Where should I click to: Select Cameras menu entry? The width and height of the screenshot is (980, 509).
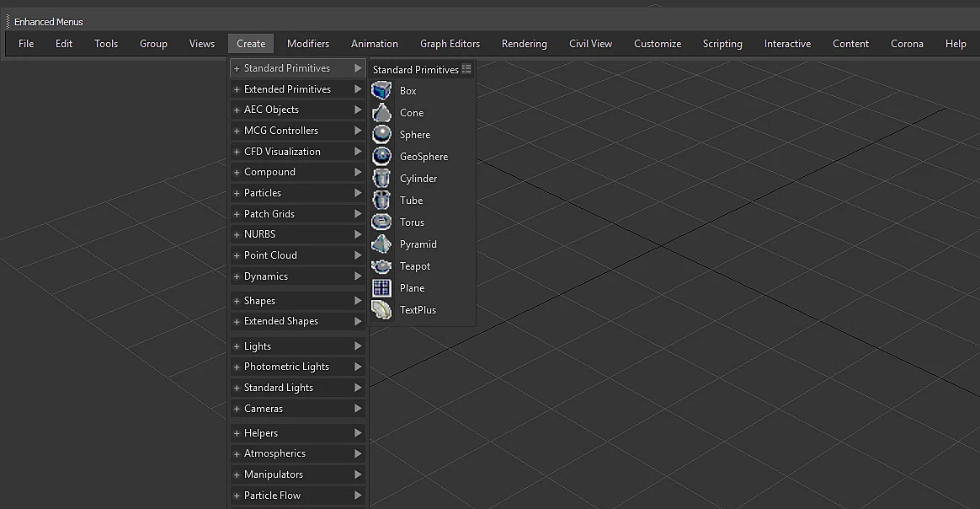pyautogui.click(x=297, y=409)
